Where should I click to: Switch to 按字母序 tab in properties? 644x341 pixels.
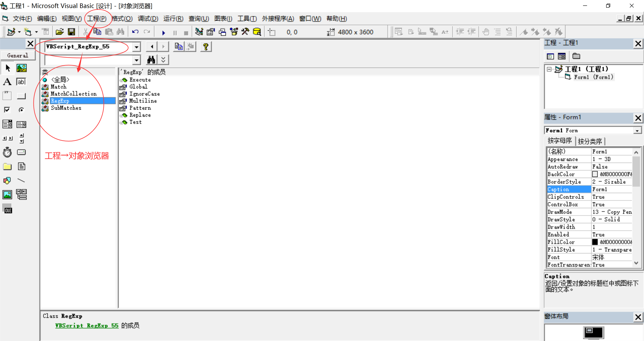tap(560, 141)
